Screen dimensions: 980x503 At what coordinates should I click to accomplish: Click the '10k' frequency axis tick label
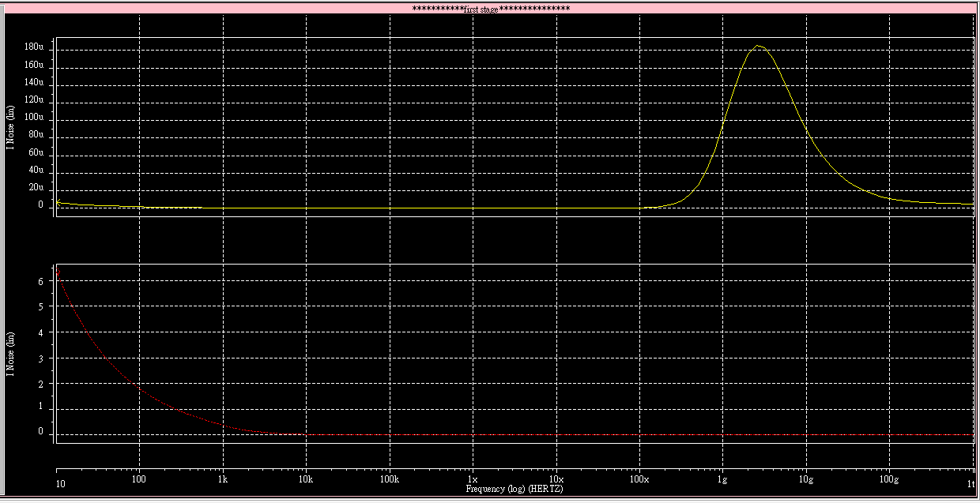coord(306,479)
